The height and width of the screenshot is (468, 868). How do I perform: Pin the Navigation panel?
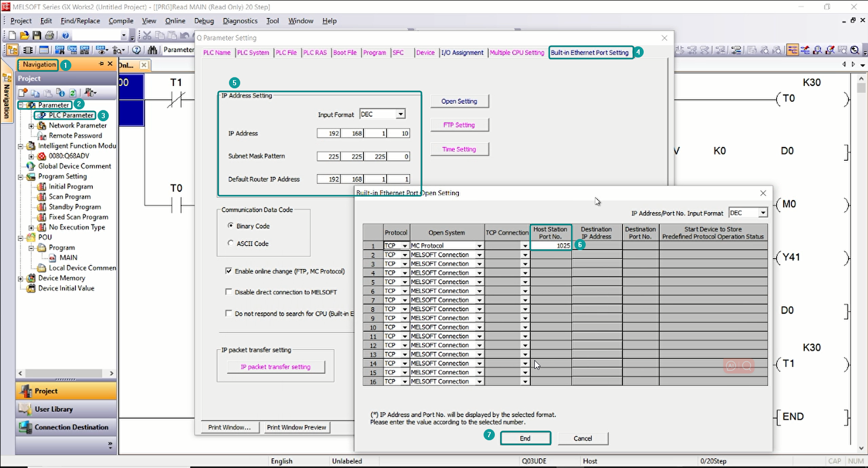coord(101,64)
